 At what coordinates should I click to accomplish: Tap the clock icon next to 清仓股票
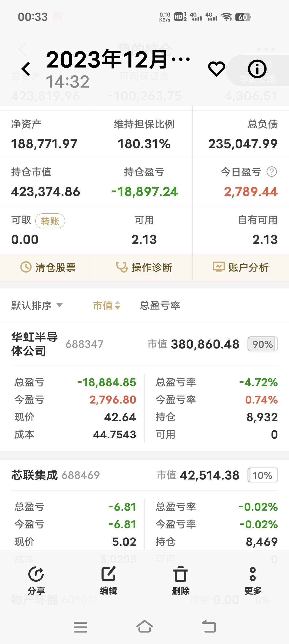pos(26,267)
